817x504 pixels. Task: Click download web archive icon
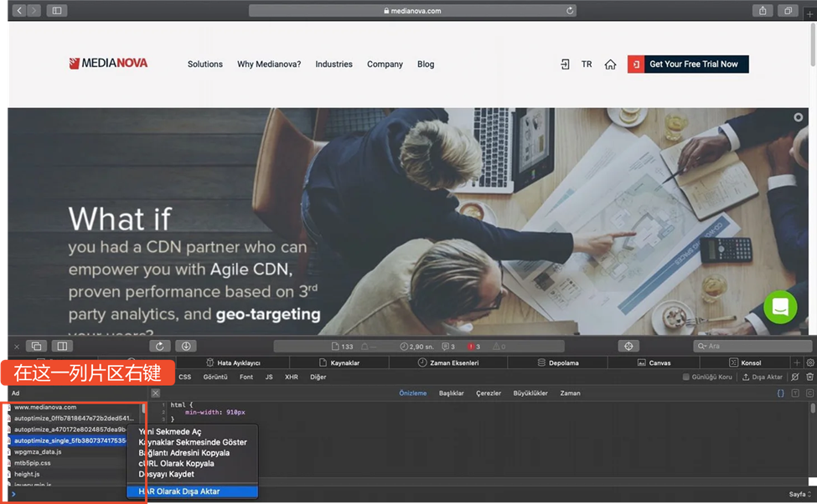tap(186, 347)
